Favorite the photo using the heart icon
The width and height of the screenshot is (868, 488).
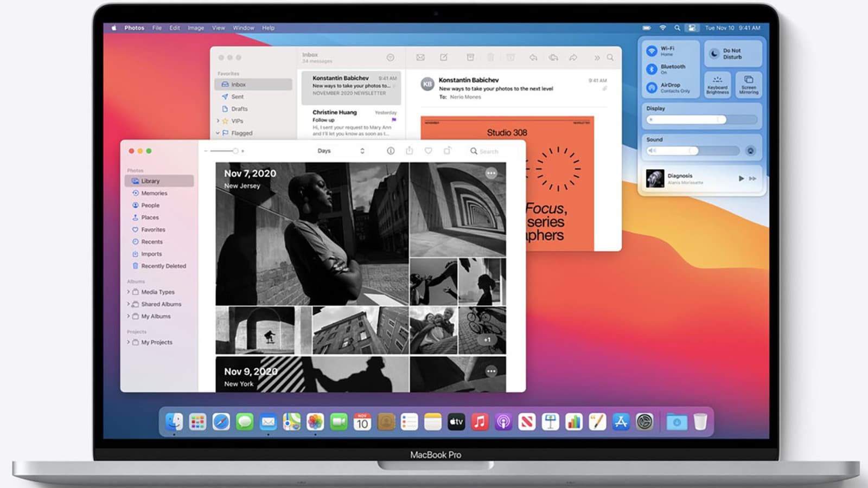coord(429,151)
